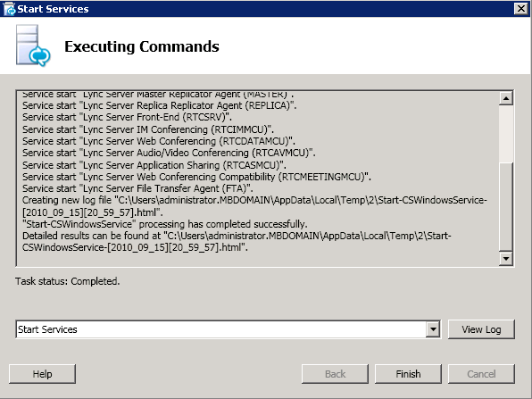Close the Start Services dialog window
The image size is (532, 399).
pyautogui.click(x=521, y=9)
